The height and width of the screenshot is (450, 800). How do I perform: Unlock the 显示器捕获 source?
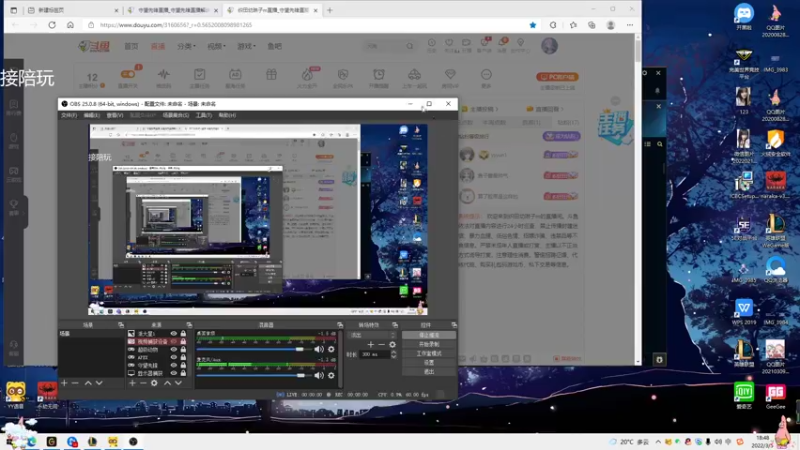(183, 373)
